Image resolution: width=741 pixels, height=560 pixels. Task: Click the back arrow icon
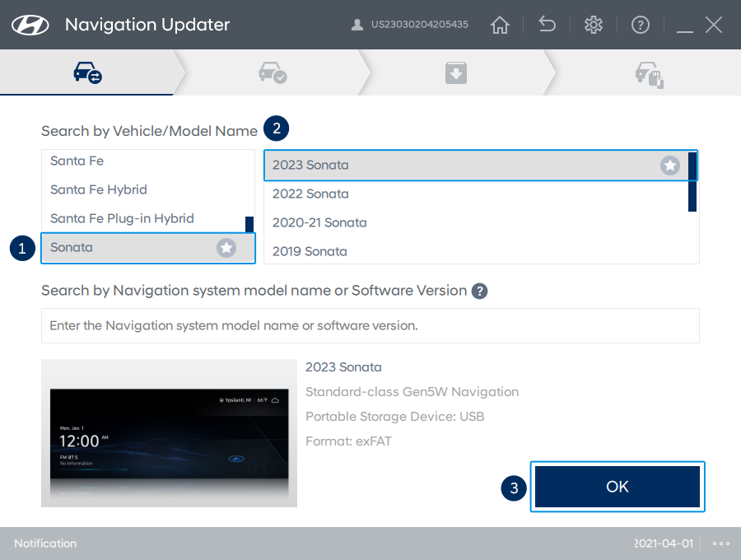click(x=548, y=25)
